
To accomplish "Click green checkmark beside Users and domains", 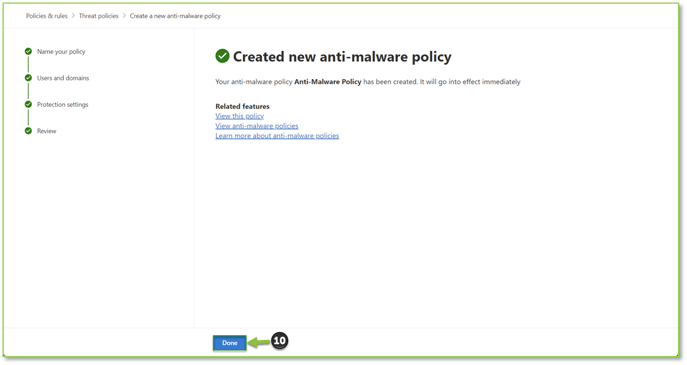I will click(28, 78).
